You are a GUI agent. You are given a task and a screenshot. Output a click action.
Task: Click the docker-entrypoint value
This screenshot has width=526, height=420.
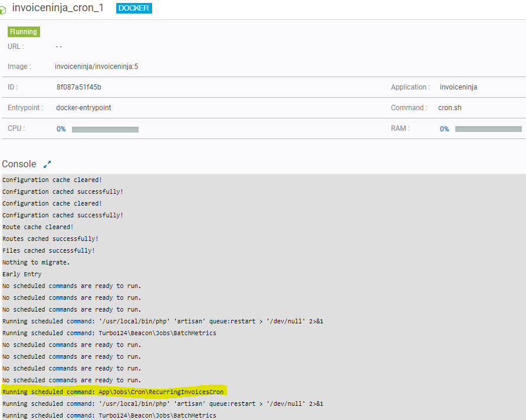(x=83, y=108)
